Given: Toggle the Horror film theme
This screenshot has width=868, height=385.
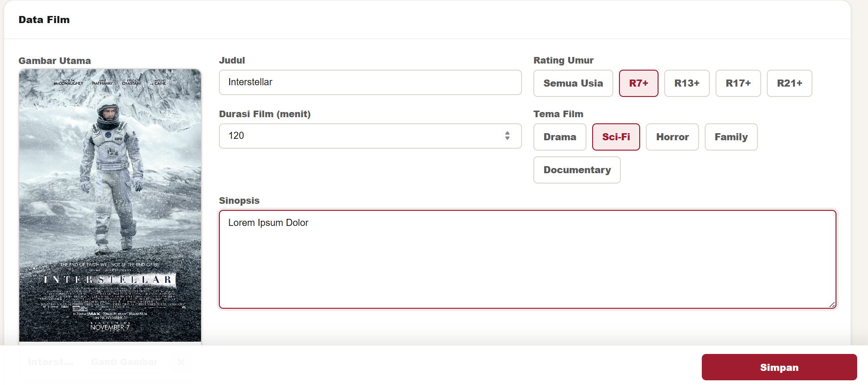Looking at the screenshot, I should [x=672, y=137].
